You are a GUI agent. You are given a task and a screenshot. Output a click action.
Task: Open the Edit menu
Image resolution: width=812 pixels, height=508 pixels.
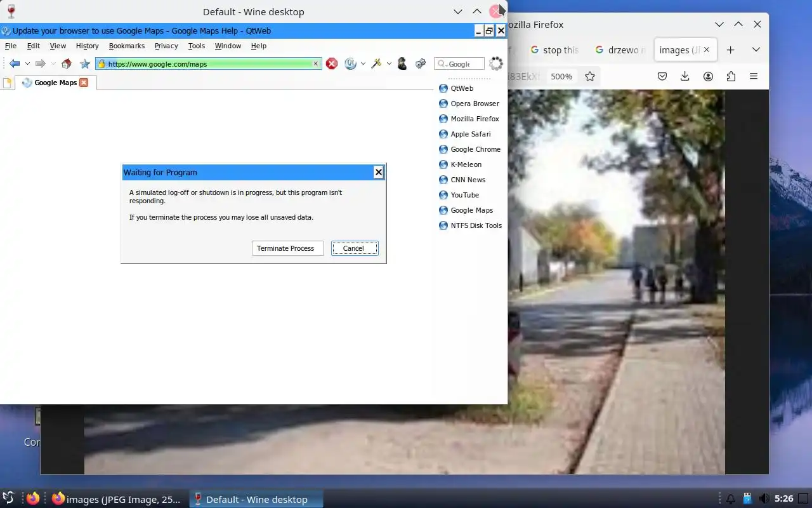34,46
